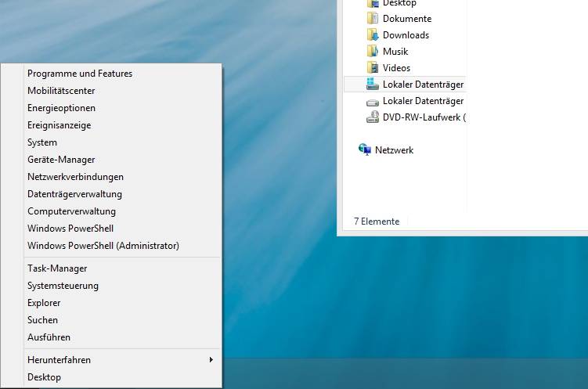Click the Dokumente folder icon in Explorer
Screen dimensions: 588x389
(373, 18)
